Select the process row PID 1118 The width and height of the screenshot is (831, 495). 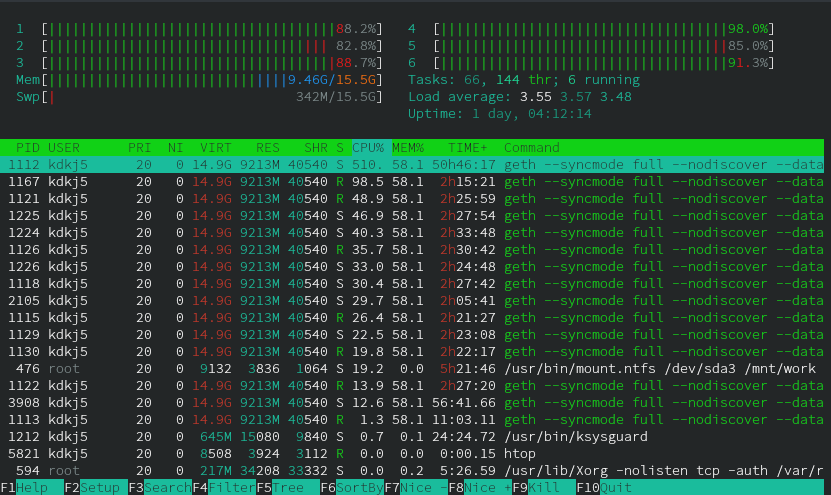[412, 284]
